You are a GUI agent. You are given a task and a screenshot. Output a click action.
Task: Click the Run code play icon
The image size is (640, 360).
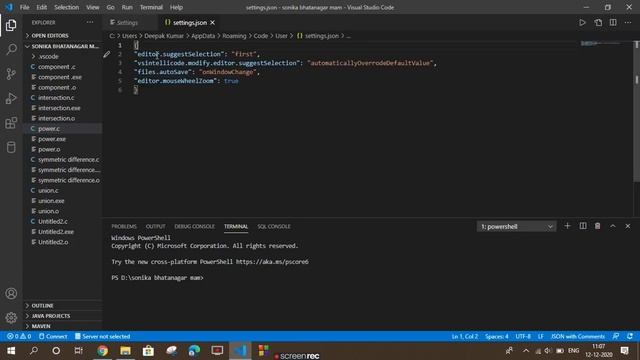click(582, 22)
